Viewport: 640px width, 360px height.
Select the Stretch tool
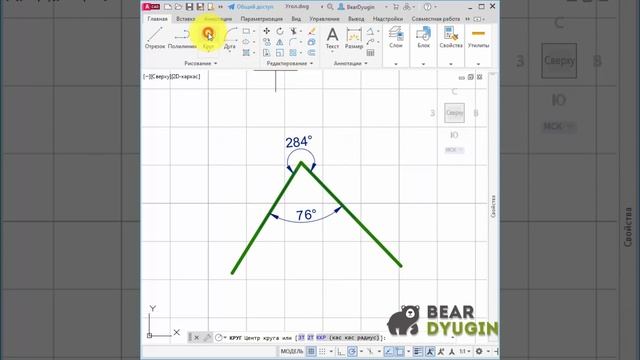pos(267,53)
